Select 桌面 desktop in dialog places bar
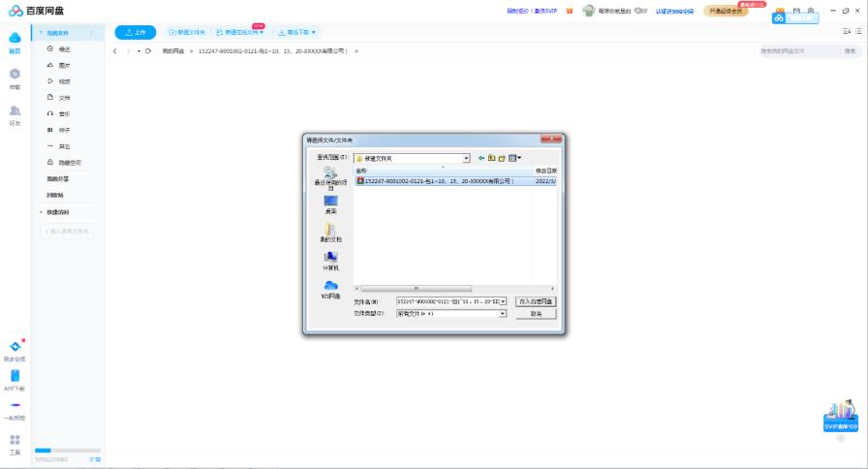Image resolution: width=868 pixels, height=469 pixels. [330, 204]
